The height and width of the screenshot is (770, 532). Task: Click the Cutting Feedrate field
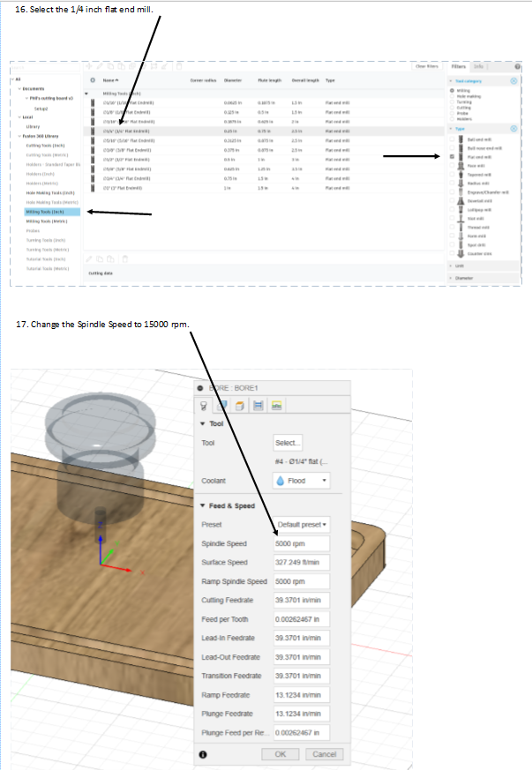point(301,600)
